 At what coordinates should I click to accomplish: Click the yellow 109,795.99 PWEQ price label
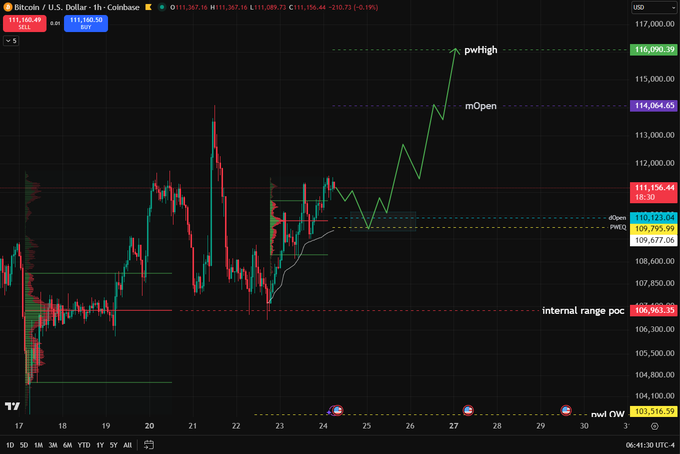[x=654, y=229]
